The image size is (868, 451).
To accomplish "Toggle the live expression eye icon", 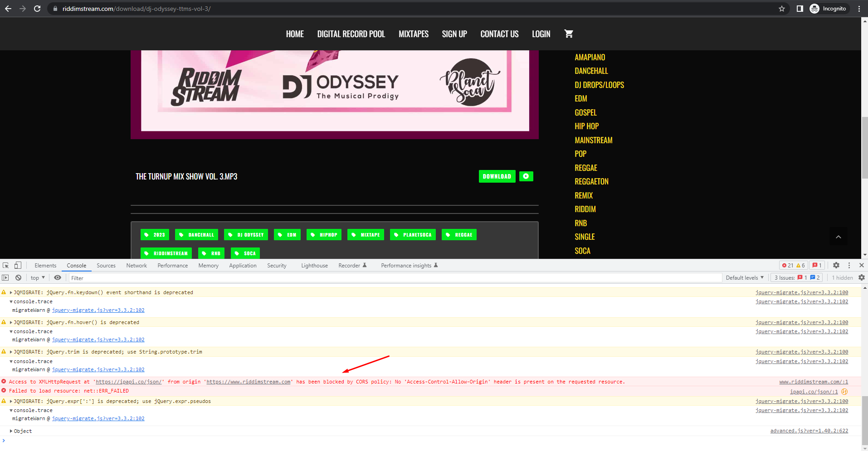I will [58, 278].
